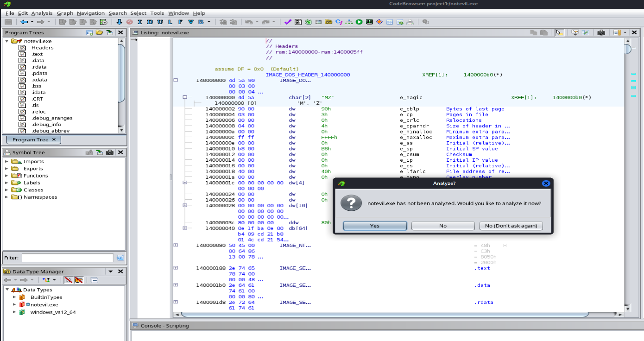Toggle Program Trees navigation selection icon
Screen dimensions: 644x341
[109, 32]
